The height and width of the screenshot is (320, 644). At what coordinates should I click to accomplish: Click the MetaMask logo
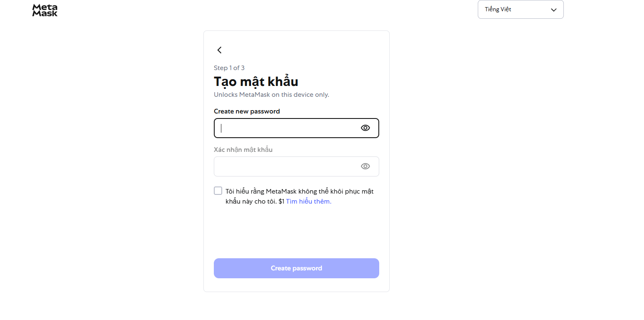pos(45,10)
